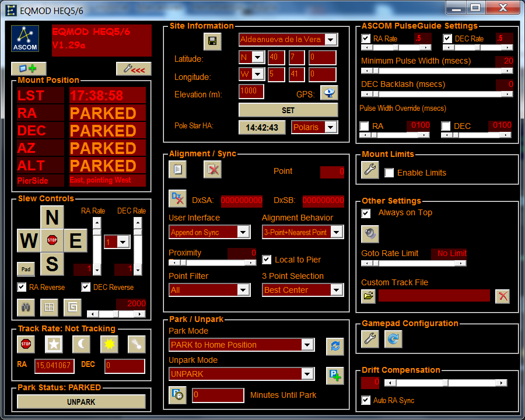Open Mount Limits wrench settings
The width and height of the screenshot is (525, 420).
pyautogui.click(x=370, y=170)
